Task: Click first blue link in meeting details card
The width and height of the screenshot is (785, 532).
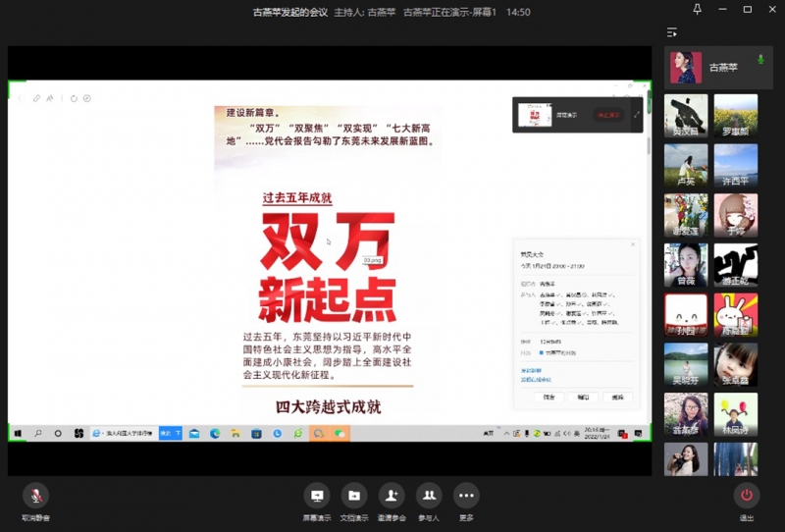Action: coord(531,371)
